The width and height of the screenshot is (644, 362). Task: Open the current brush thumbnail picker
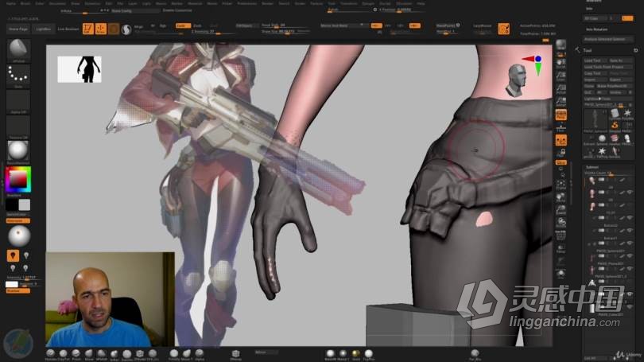18,50
